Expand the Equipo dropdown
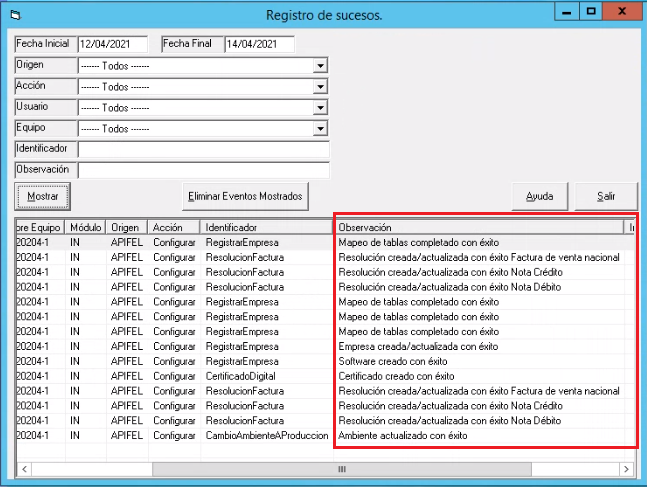This screenshot has height=487, width=647. pyautogui.click(x=321, y=129)
